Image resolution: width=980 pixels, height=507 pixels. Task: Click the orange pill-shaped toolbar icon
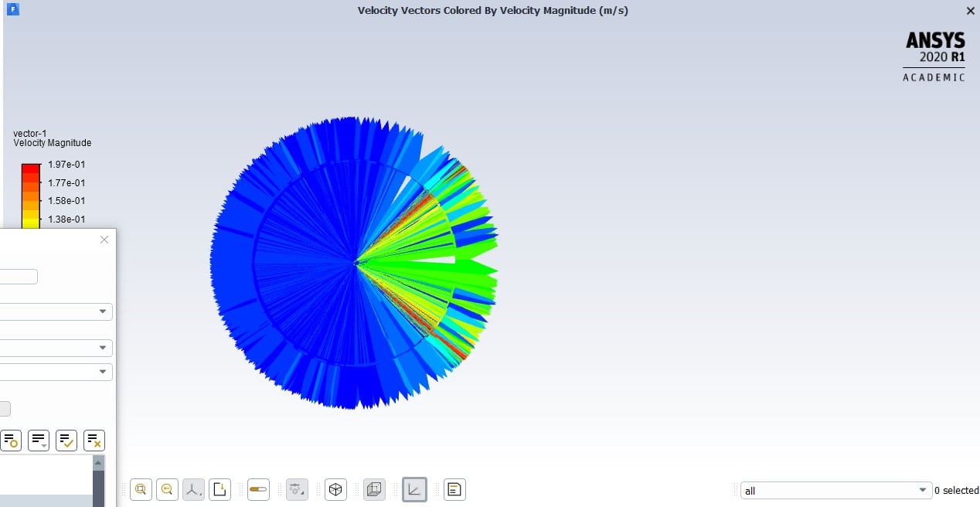click(x=258, y=489)
